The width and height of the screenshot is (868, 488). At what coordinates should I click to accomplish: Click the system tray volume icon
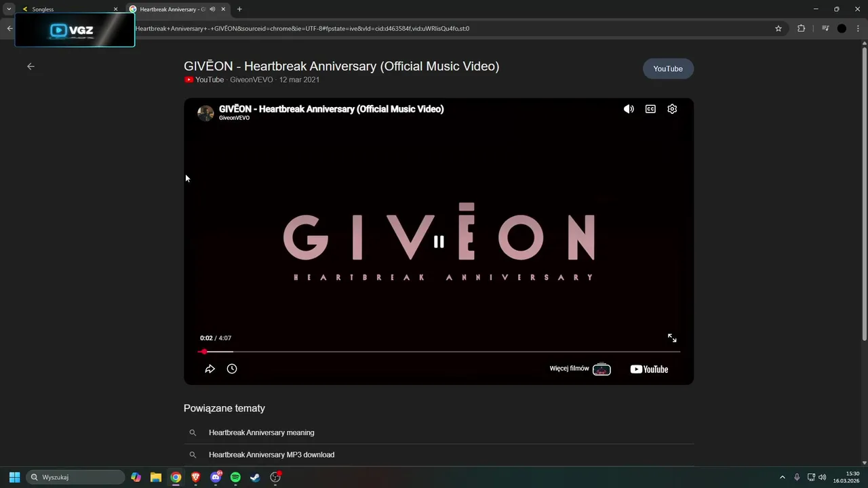pyautogui.click(x=823, y=477)
